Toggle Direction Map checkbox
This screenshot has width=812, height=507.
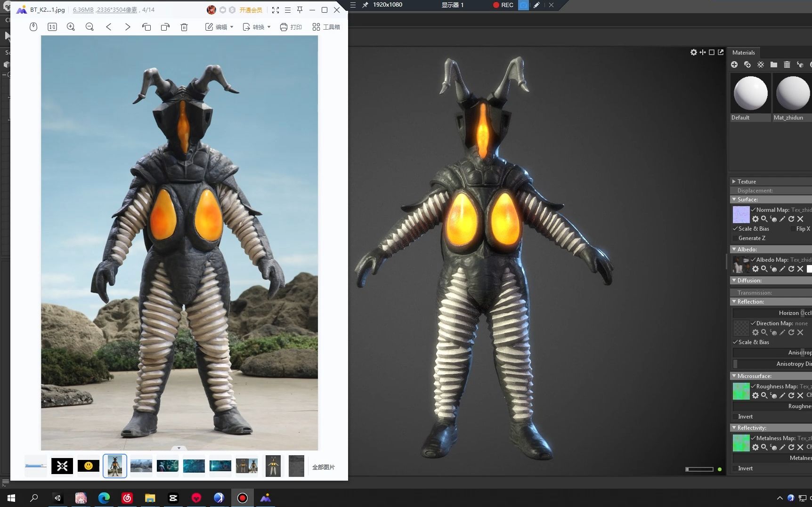(753, 323)
